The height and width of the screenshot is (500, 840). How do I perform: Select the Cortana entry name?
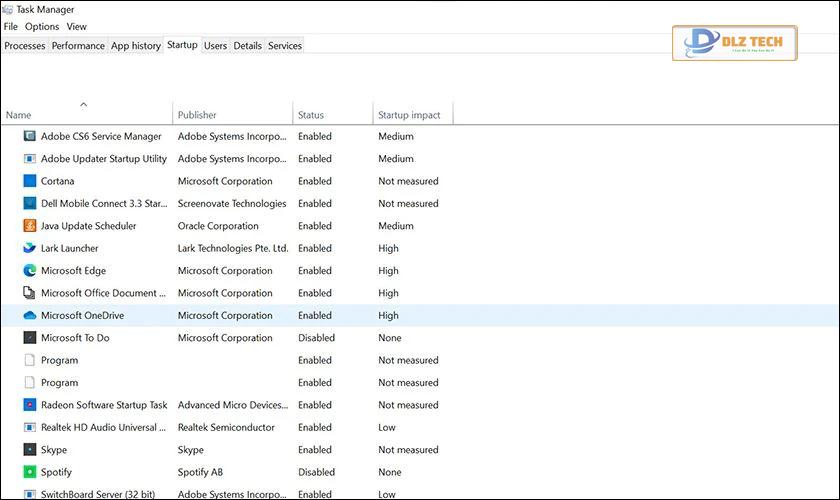coord(57,181)
